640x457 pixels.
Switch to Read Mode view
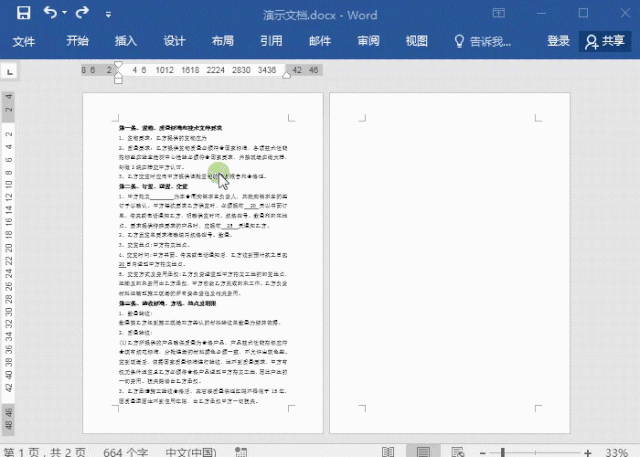click(x=388, y=452)
